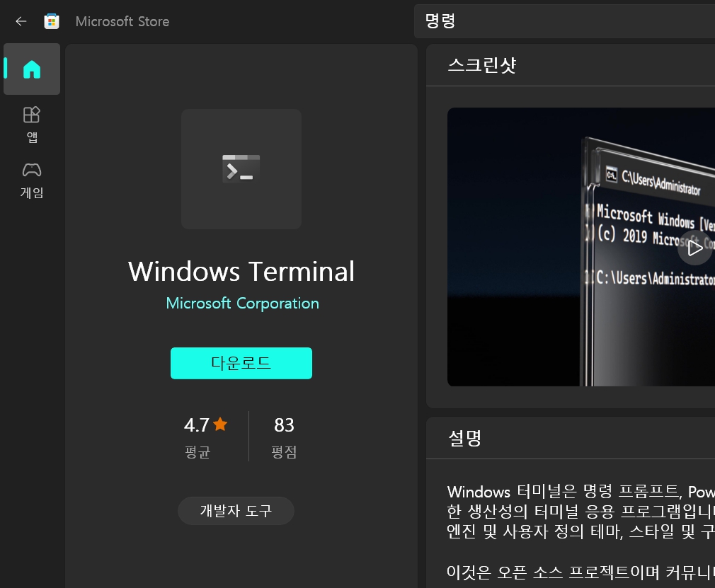Click the orange star rating icon
This screenshot has height=588, width=715.
(220, 425)
